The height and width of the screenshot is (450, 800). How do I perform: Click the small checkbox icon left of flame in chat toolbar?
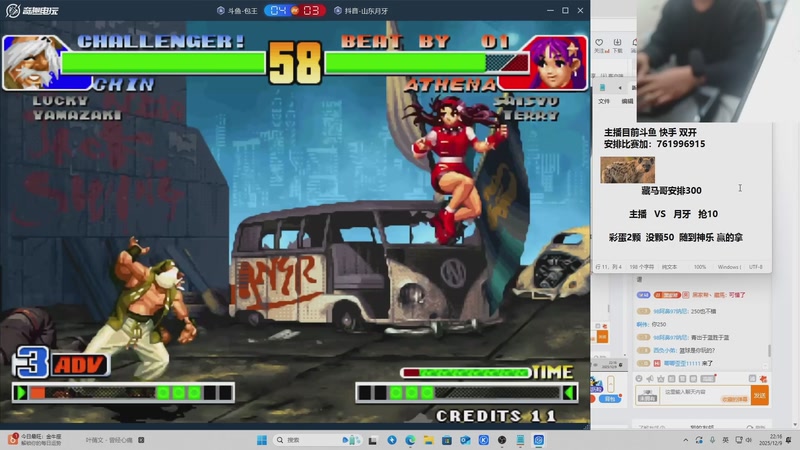(x=752, y=379)
